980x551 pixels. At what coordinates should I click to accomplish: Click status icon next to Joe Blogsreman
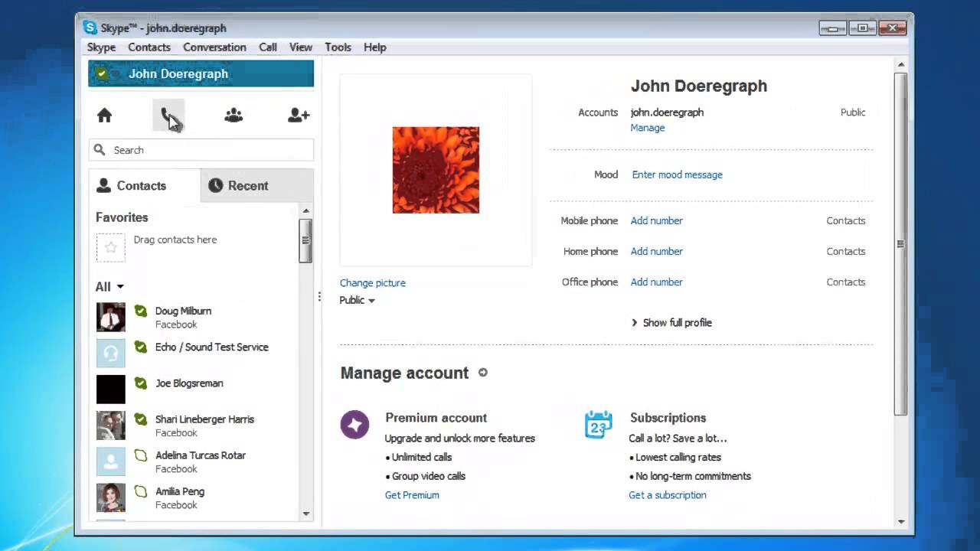point(141,383)
